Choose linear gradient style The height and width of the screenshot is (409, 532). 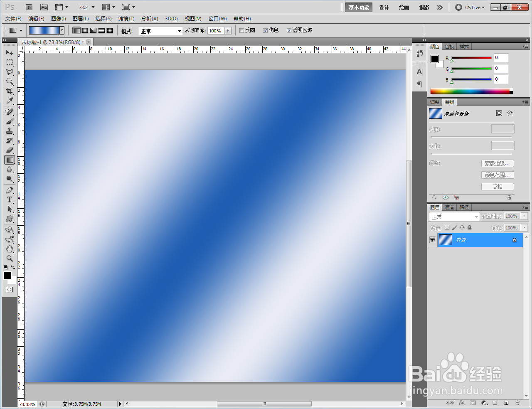(76, 31)
